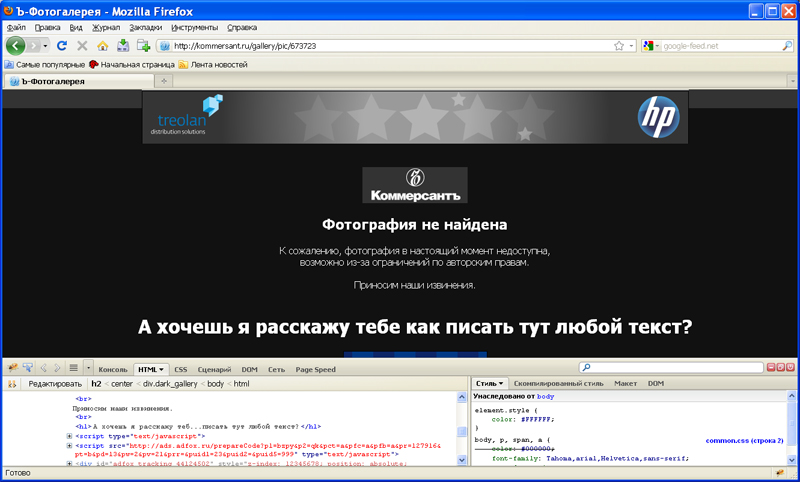Bookmark this page with the star icon

pyautogui.click(x=619, y=46)
